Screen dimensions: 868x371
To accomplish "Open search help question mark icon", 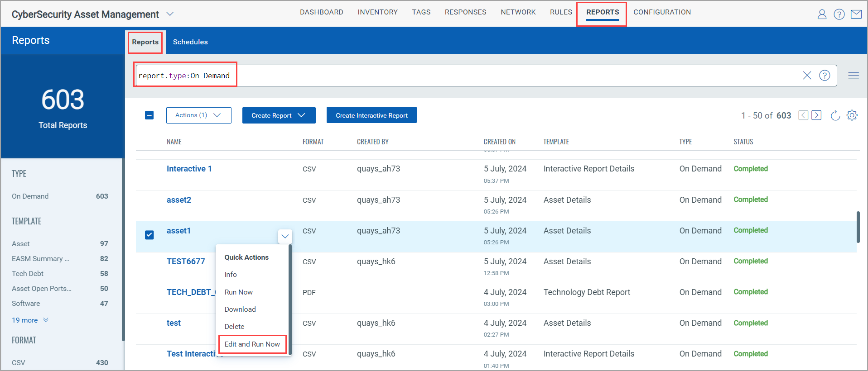I will click(x=825, y=76).
